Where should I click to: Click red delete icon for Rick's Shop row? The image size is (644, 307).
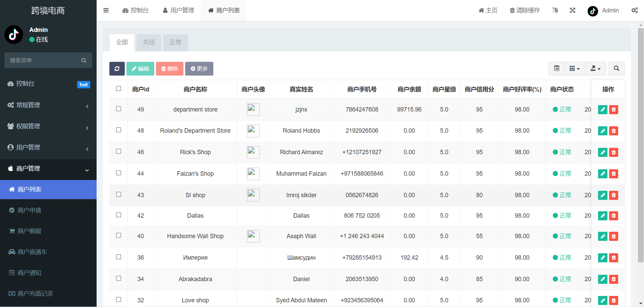pos(613,152)
